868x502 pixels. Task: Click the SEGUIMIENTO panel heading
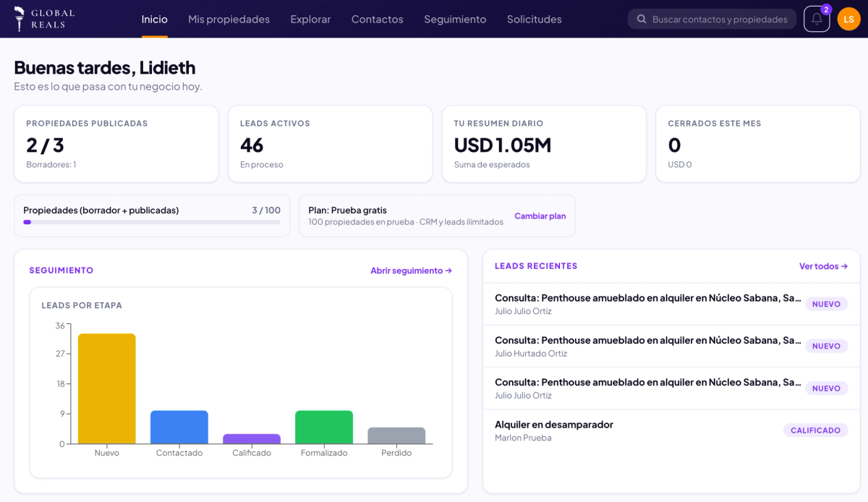[x=61, y=271]
